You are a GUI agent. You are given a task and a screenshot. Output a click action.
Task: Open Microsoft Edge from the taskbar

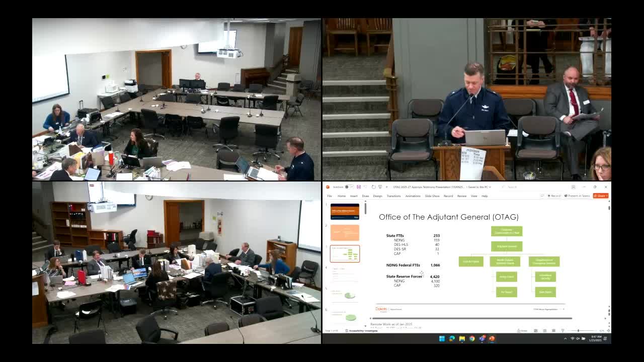(452, 338)
